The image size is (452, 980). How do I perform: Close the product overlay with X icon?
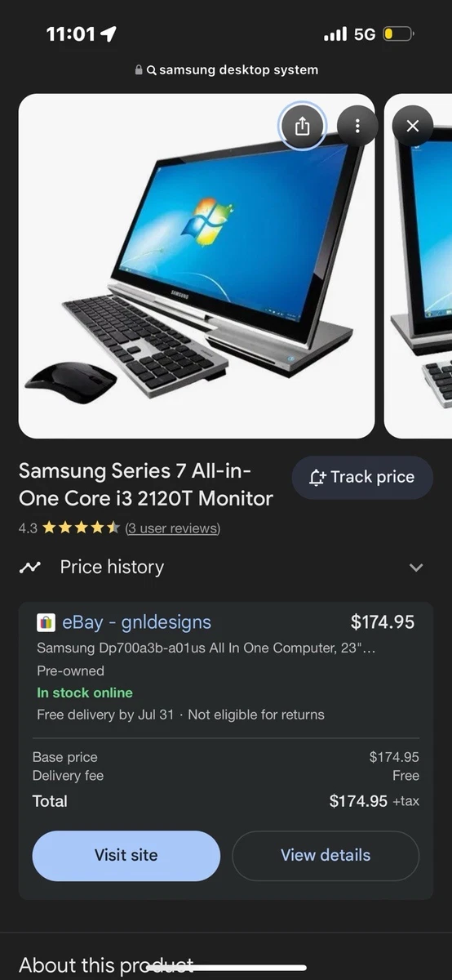click(x=412, y=126)
